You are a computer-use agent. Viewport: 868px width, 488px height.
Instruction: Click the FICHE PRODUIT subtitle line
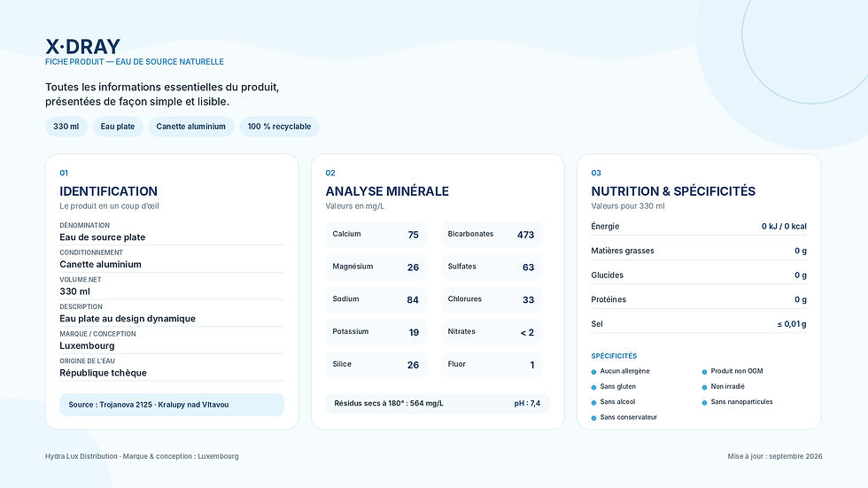[x=135, y=62]
